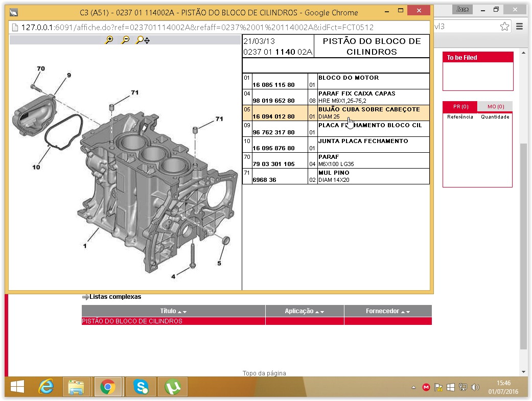Open Action Center flag tray icon
532x401 pixels.
[438, 387]
